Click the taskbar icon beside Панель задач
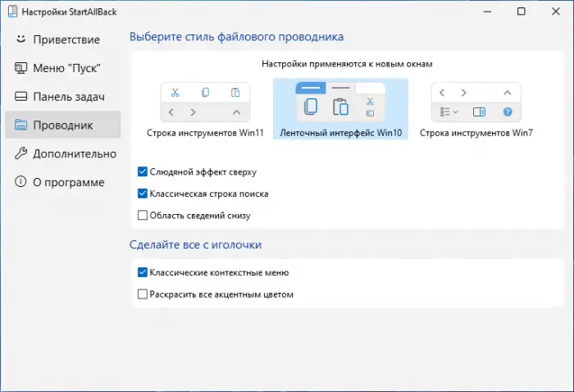Screen dimensions: 574x392 (x=20, y=96)
